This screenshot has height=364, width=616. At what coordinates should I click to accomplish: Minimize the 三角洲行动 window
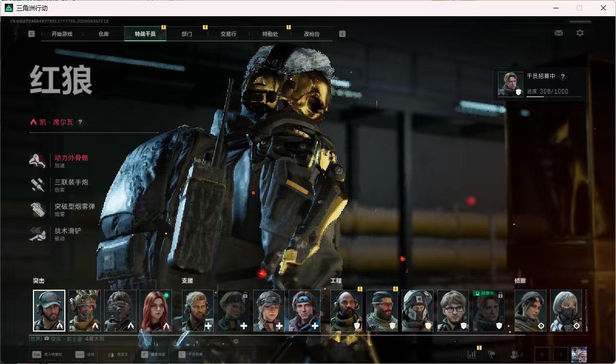point(556,8)
